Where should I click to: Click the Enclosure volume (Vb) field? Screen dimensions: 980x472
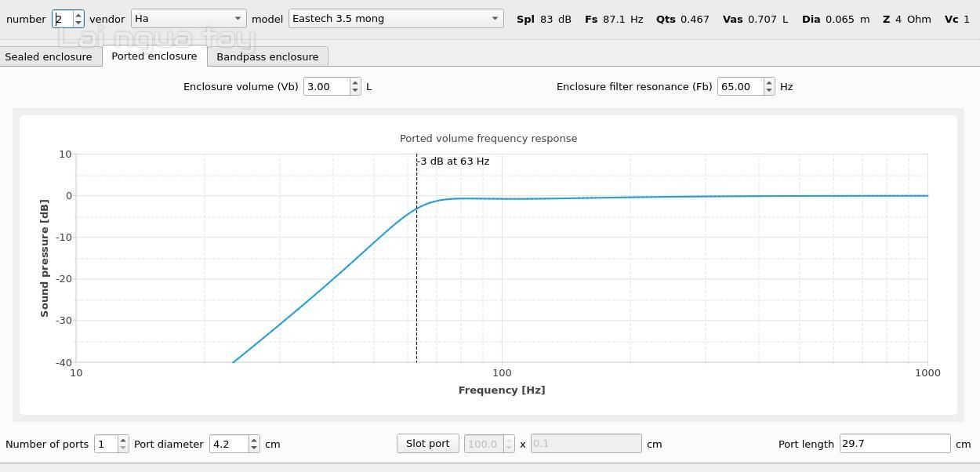(x=326, y=86)
